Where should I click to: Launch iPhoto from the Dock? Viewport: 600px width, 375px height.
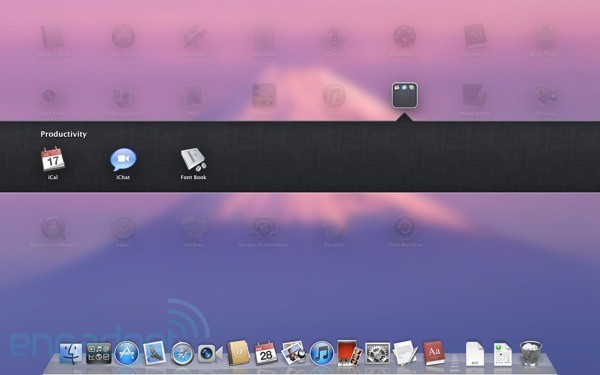(x=293, y=352)
